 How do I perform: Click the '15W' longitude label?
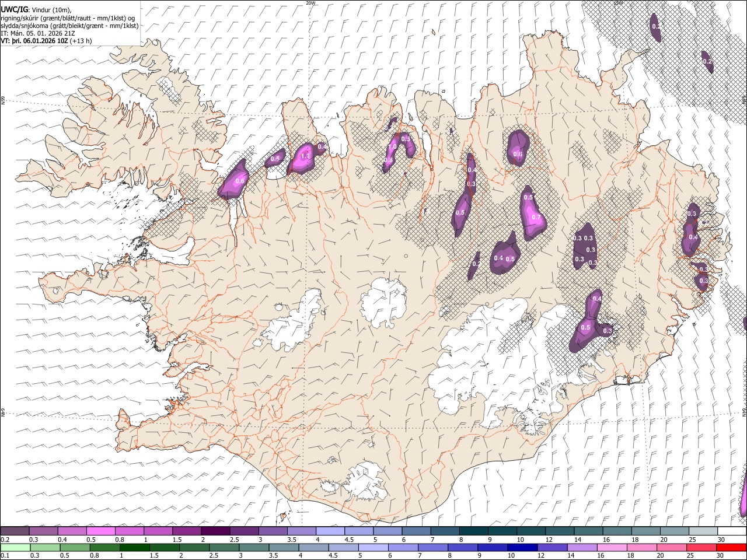tap(619, 3)
